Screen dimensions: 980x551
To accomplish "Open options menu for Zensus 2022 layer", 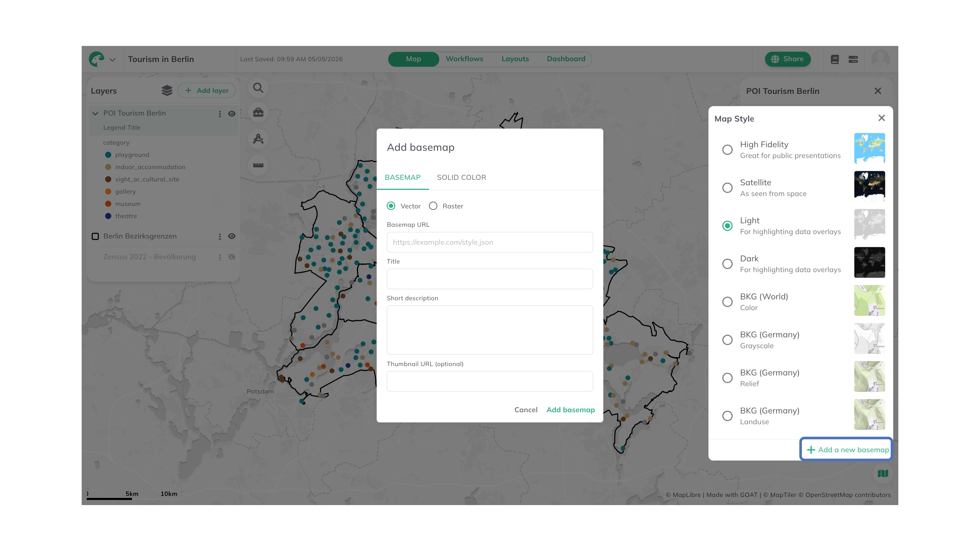I will 220,257.
